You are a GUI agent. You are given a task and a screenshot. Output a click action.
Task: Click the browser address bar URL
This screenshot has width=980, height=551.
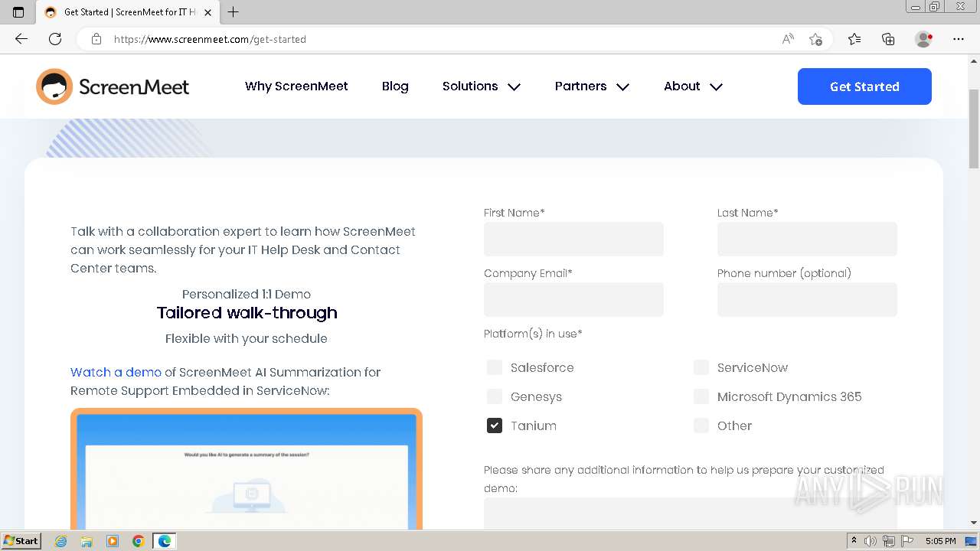210,39
